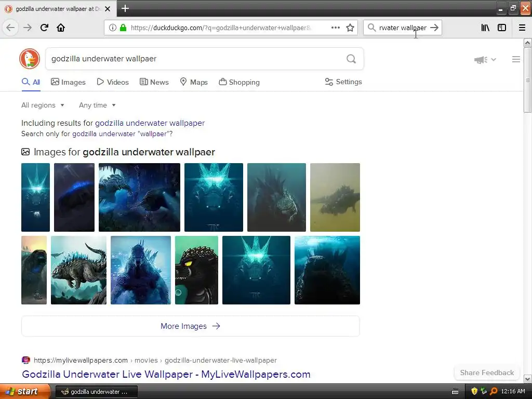Click the page scroll-up arrow
Image resolution: width=532 pixels, height=399 pixels.
(527, 43)
